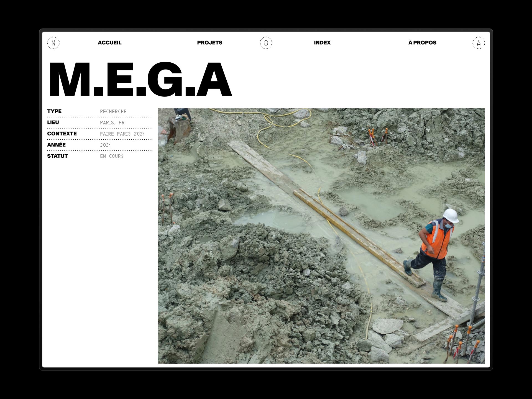
Task: Navigate to INDEX
Action: (322, 43)
